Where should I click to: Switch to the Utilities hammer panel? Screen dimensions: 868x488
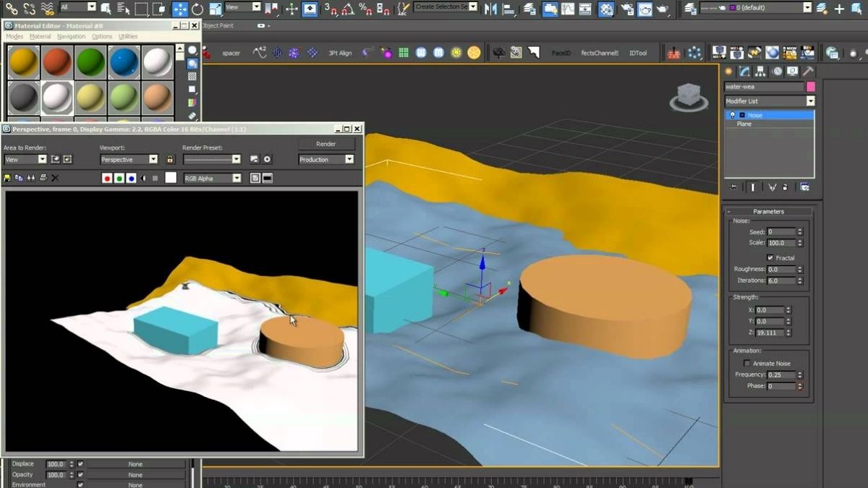pos(808,71)
